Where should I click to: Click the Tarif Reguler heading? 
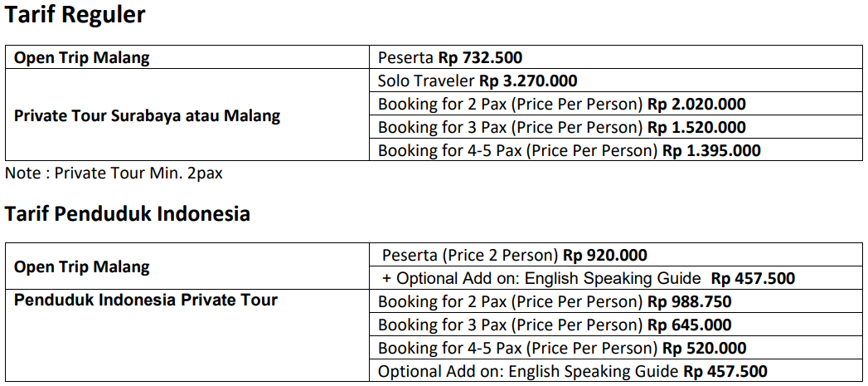point(75,15)
